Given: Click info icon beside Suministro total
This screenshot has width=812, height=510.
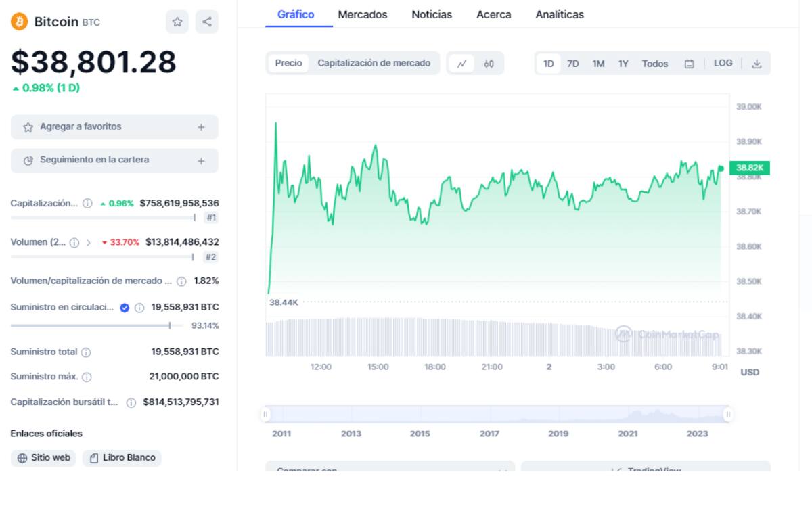Looking at the screenshot, I should [x=86, y=352].
